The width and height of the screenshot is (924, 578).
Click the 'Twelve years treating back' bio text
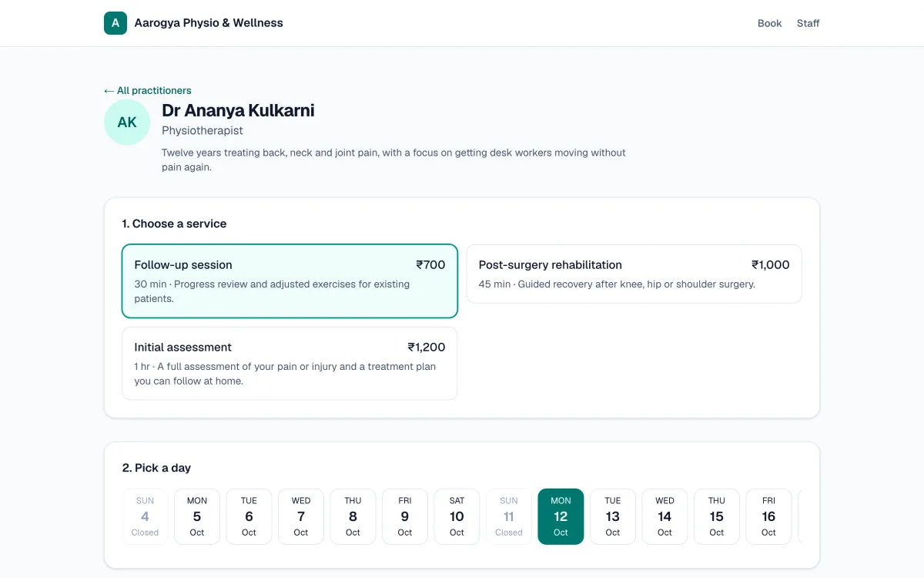point(393,160)
